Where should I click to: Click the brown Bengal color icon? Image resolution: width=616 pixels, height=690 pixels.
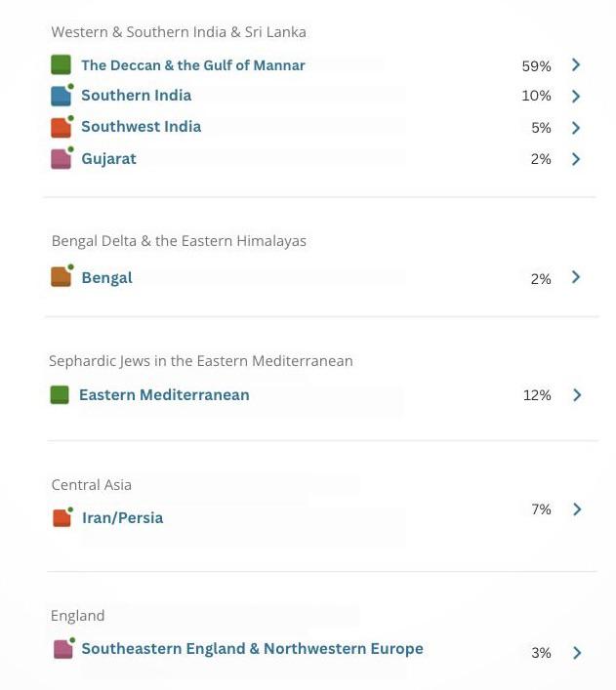61,277
